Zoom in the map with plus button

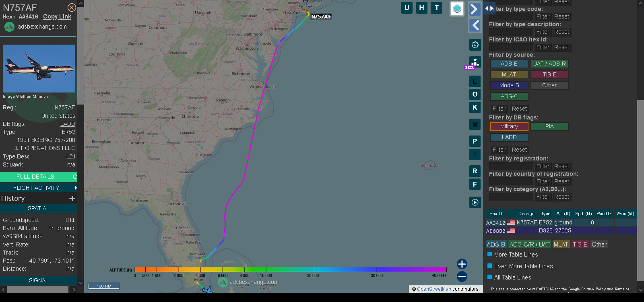tap(462, 264)
